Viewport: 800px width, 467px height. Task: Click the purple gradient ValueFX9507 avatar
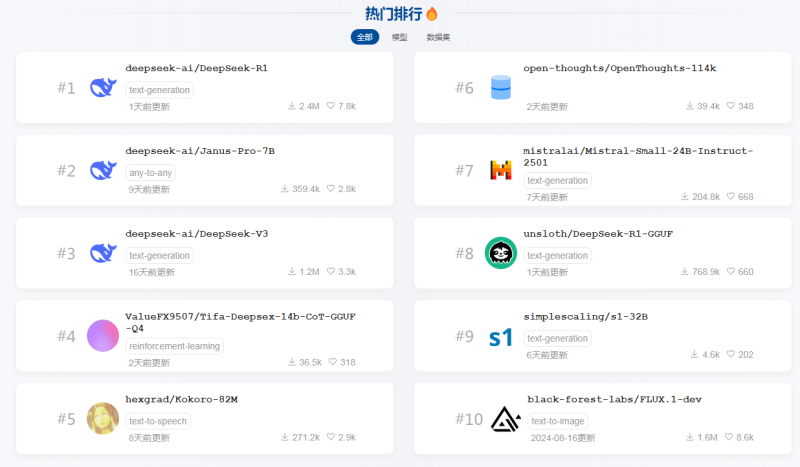pyautogui.click(x=103, y=336)
